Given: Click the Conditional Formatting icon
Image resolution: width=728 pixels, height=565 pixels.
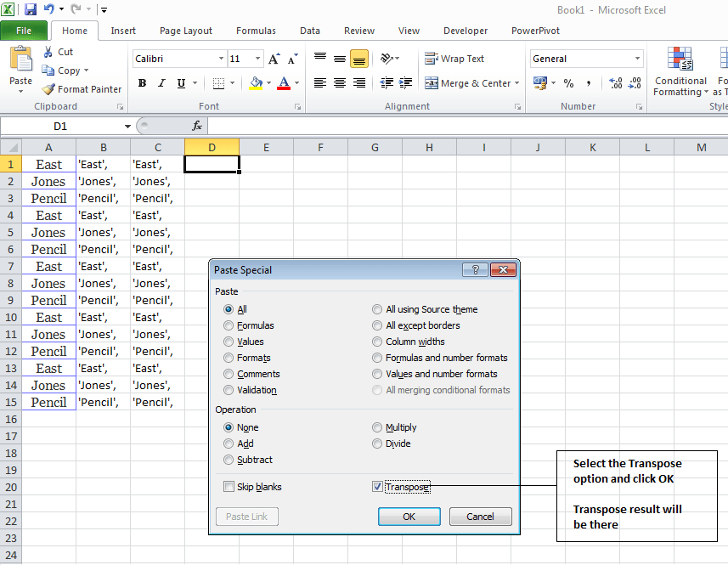Looking at the screenshot, I should pos(680,59).
